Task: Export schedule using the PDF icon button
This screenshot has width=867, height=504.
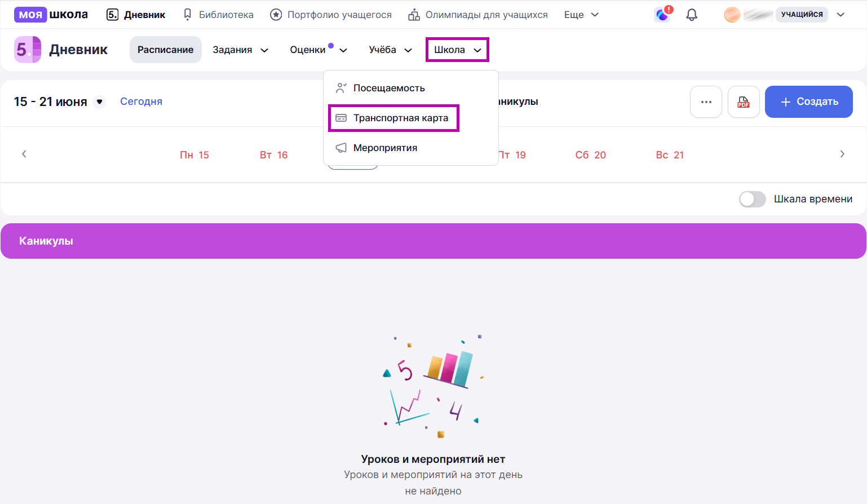Action: point(744,101)
